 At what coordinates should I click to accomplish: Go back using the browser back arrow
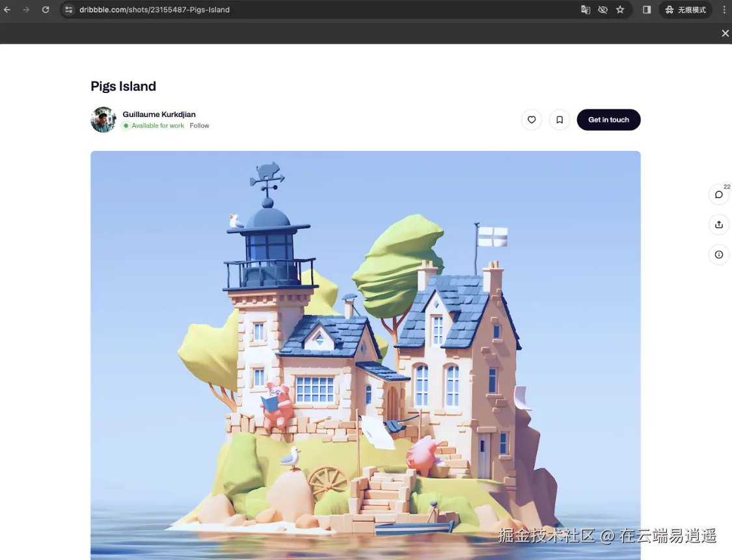point(7,10)
